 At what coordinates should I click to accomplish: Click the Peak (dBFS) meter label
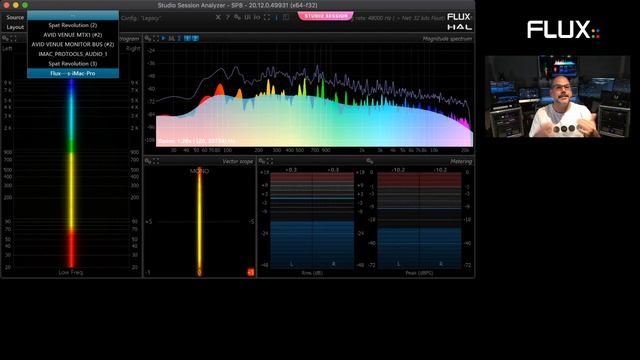point(419,273)
